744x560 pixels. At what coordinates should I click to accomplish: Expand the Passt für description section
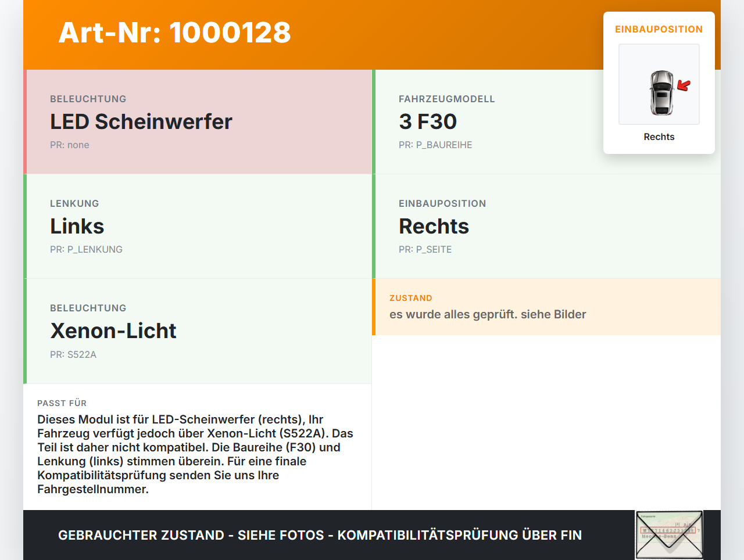(x=198, y=447)
